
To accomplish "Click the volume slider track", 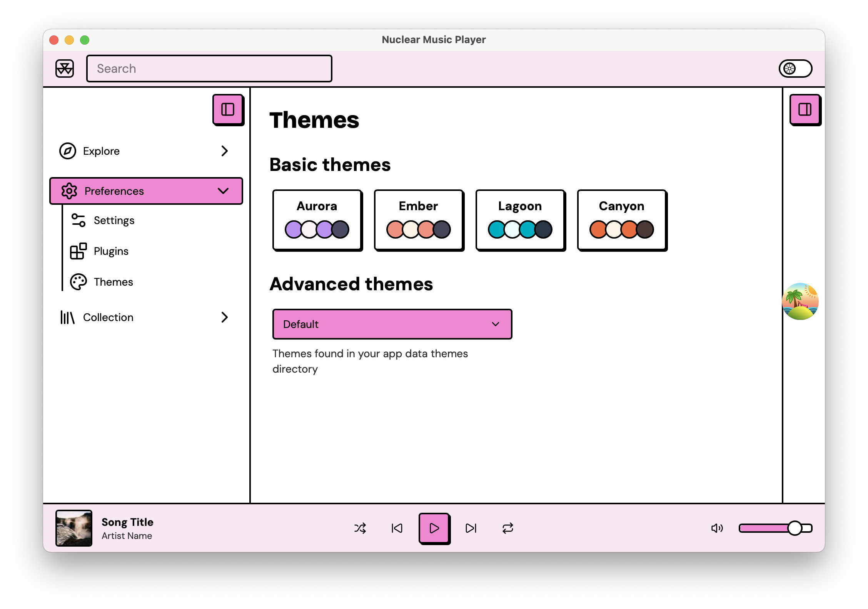I will pyautogui.click(x=775, y=528).
